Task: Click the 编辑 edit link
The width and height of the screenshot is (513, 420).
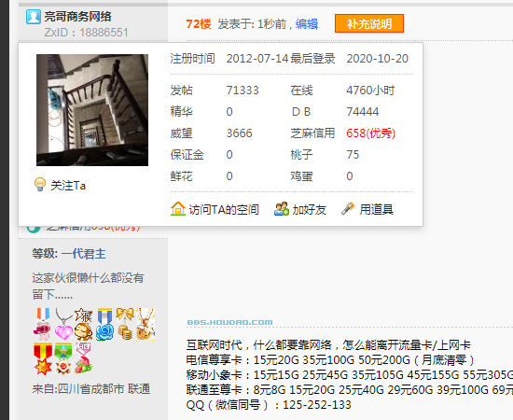Action: [x=307, y=24]
